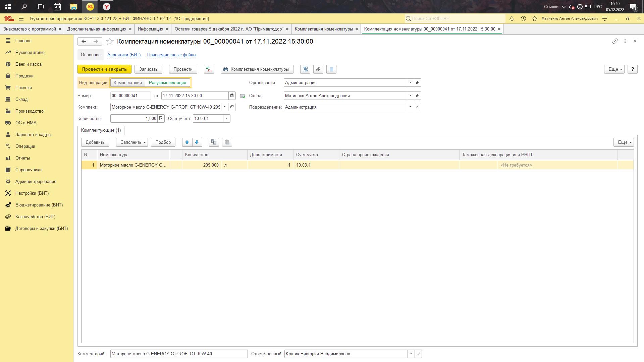Viewport: 644px width, 362px height.
Task: Select row cell Моторное масло G-ENERGY
Action: coord(133,165)
